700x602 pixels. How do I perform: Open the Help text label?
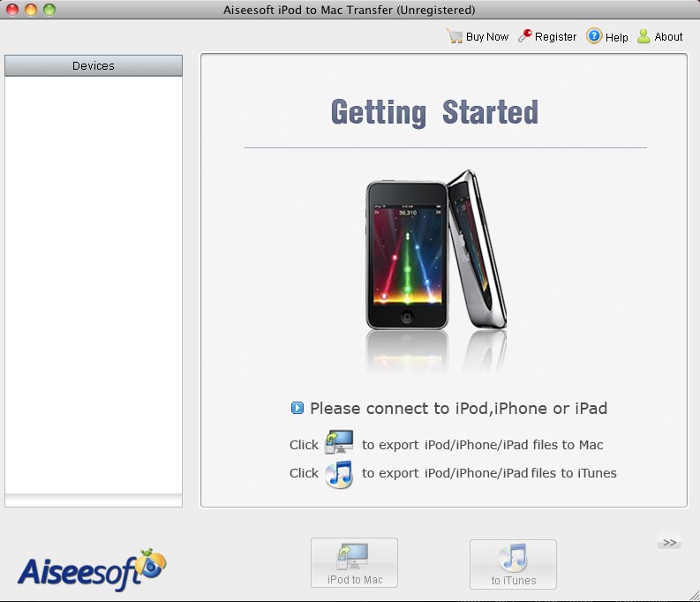pos(616,37)
